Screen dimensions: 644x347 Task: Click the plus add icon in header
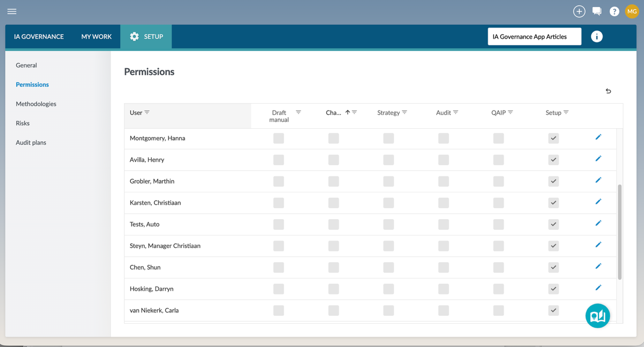(x=579, y=12)
